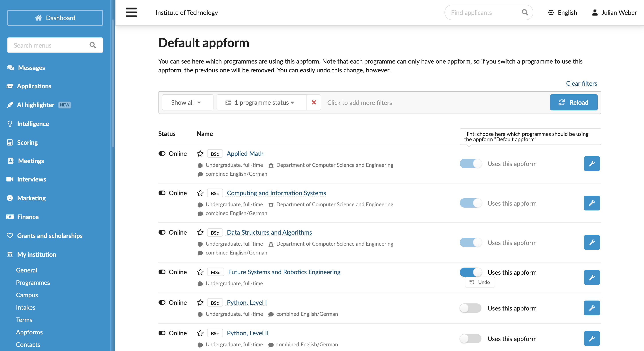
Task: Click the Messages chat icon in sidebar
Action: pyautogui.click(x=10, y=68)
